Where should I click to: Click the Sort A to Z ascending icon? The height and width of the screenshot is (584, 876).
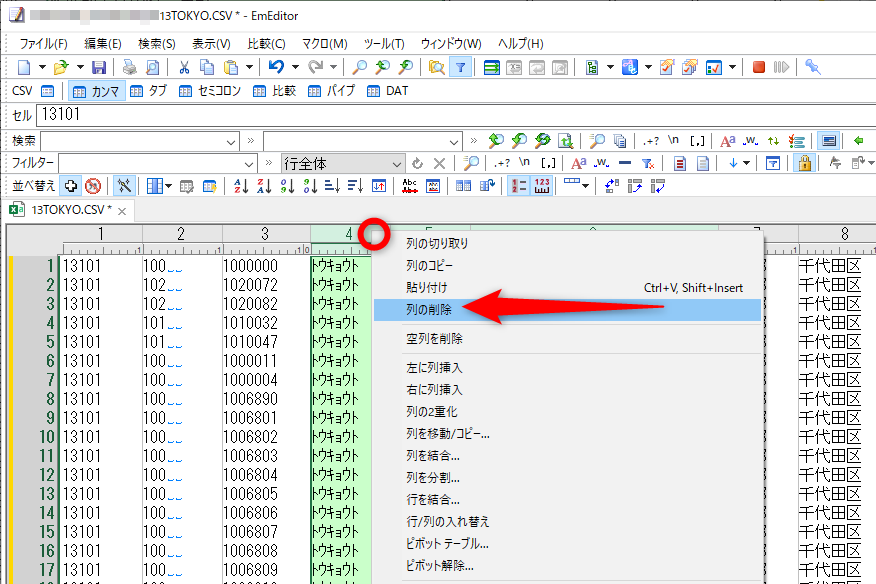click(241, 186)
